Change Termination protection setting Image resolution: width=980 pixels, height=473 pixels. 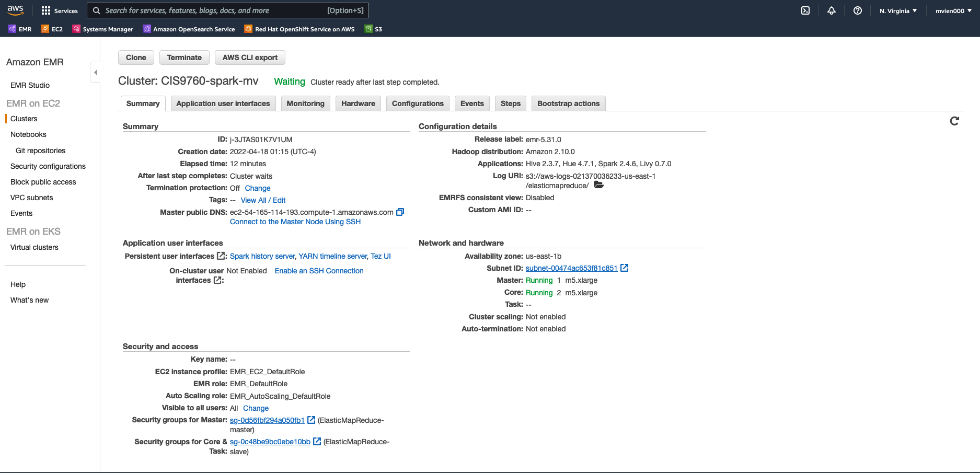pos(258,188)
